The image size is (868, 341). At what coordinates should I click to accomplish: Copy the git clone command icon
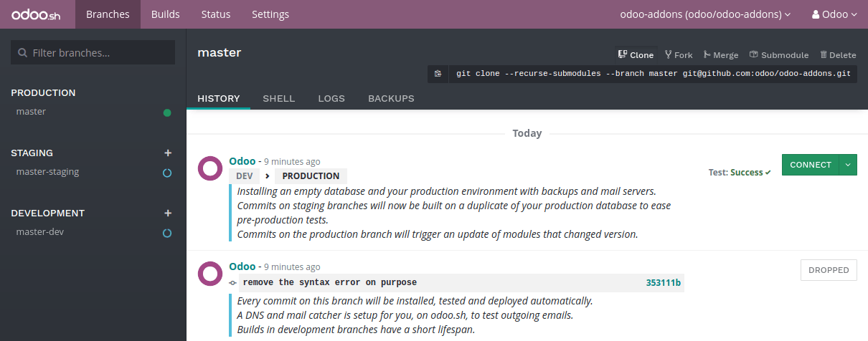click(438, 73)
